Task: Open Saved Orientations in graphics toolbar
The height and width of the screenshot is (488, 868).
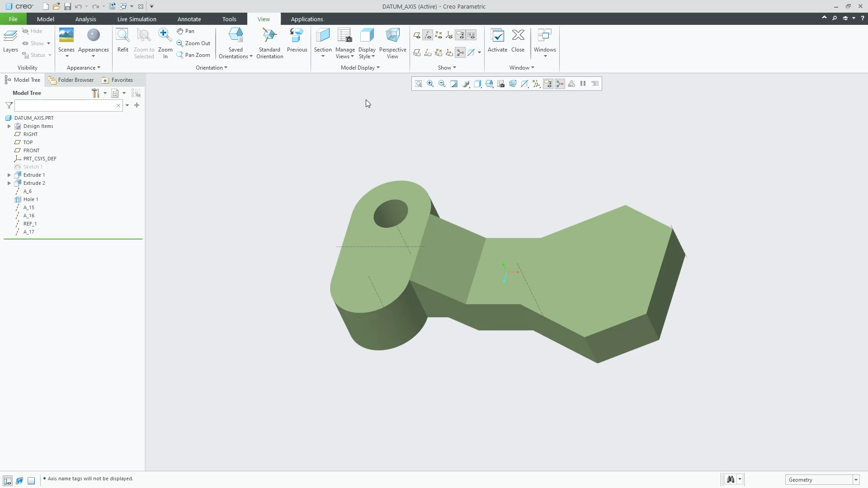Action: (489, 84)
